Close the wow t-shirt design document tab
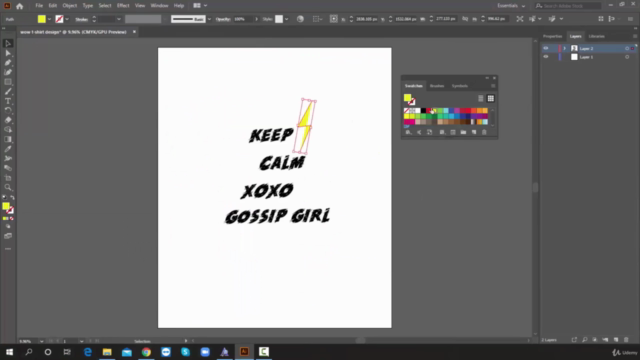This screenshot has width=640, height=360. coord(134,32)
